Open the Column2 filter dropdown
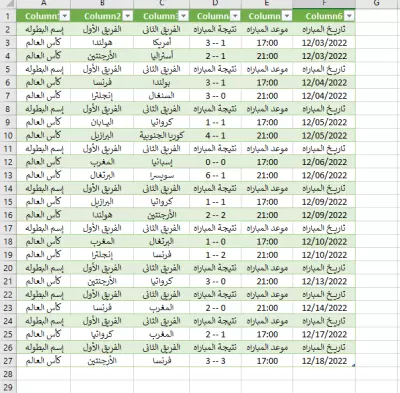This screenshot has width=400, height=393. coord(128,16)
